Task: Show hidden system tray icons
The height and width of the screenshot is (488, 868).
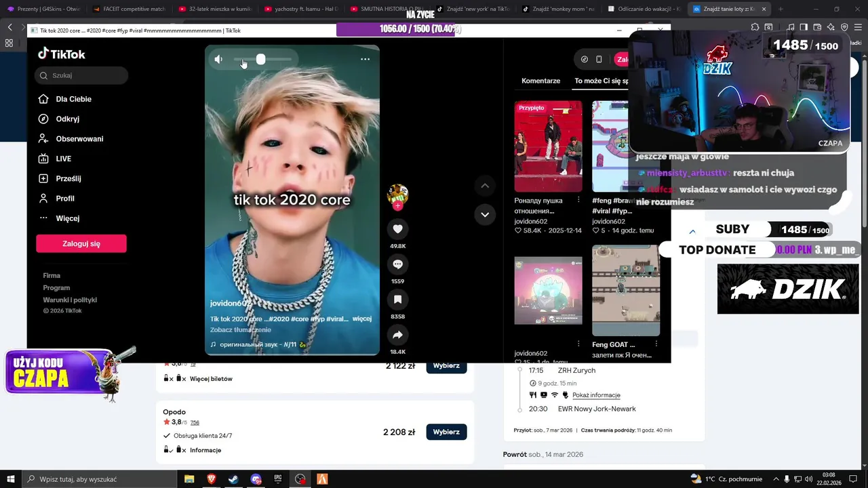Action: 776,479
